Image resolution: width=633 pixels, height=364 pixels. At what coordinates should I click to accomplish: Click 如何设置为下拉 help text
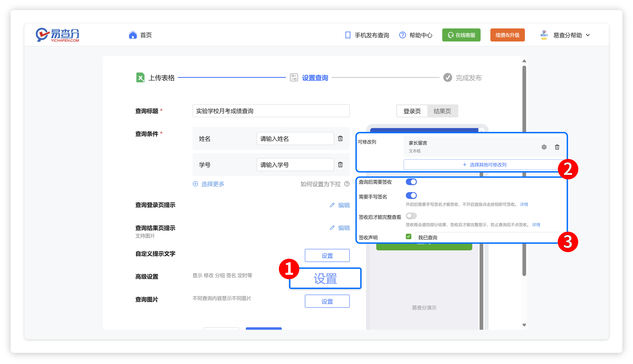click(x=320, y=184)
